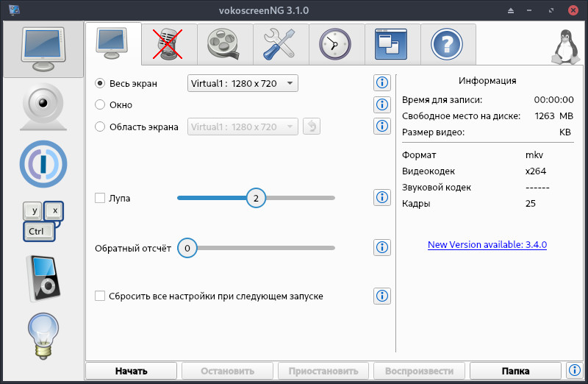The height and width of the screenshot is (384, 588).
Task: Switch to the windows layout tab
Action: click(392, 45)
